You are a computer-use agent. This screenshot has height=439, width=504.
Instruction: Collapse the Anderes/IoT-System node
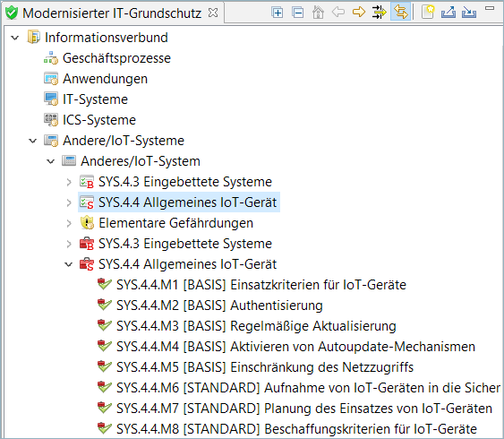pos(51,161)
